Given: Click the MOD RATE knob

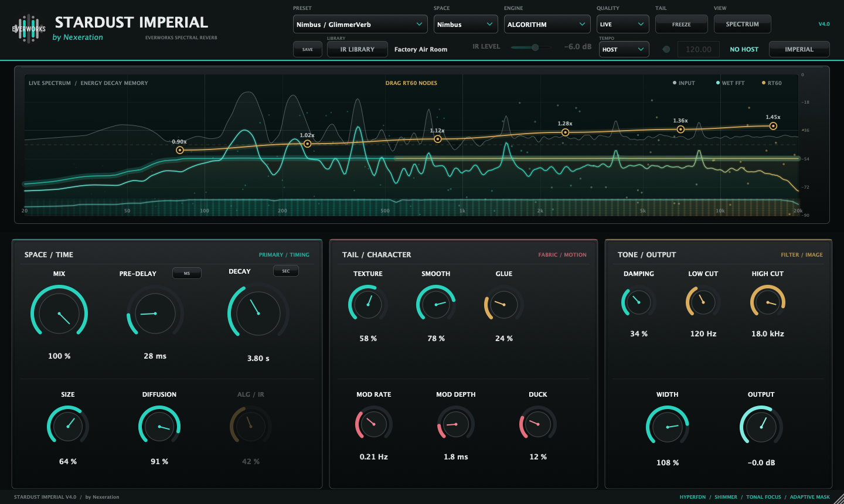Looking at the screenshot, I should (374, 424).
